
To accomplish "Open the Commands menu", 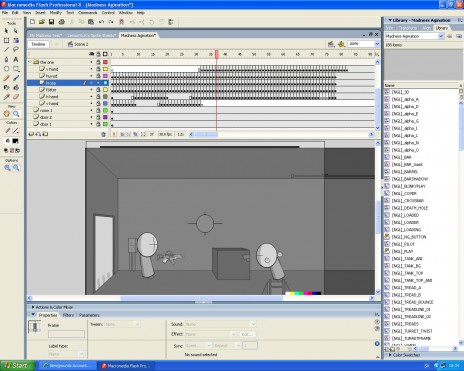I will click(x=88, y=13).
